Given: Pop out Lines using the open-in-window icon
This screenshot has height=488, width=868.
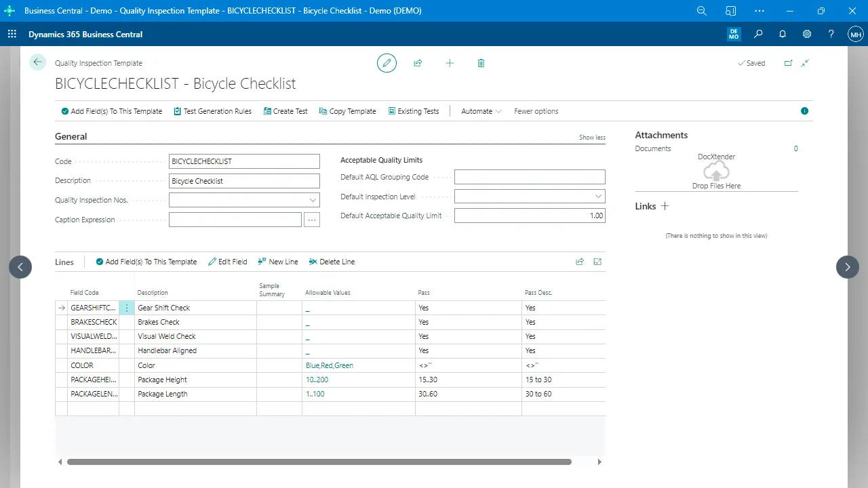Looking at the screenshot, I should 597,261.
